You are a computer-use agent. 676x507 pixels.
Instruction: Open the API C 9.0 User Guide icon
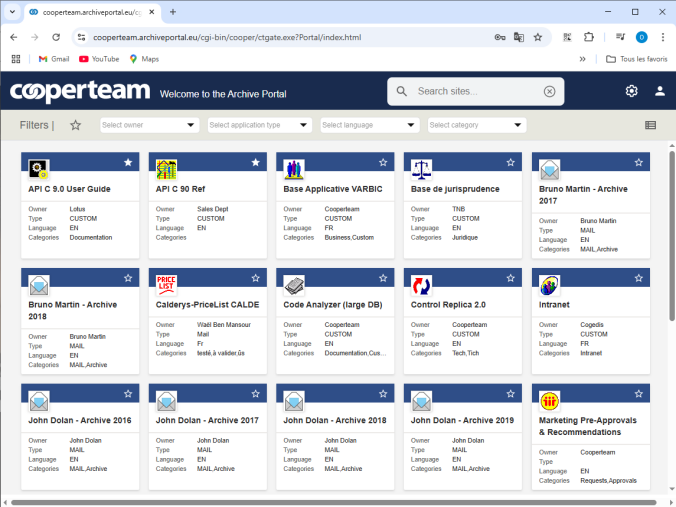(39, 169)
